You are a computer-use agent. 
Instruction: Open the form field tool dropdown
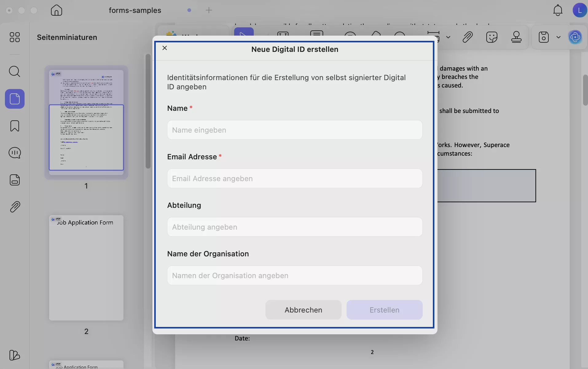(448, 37)
